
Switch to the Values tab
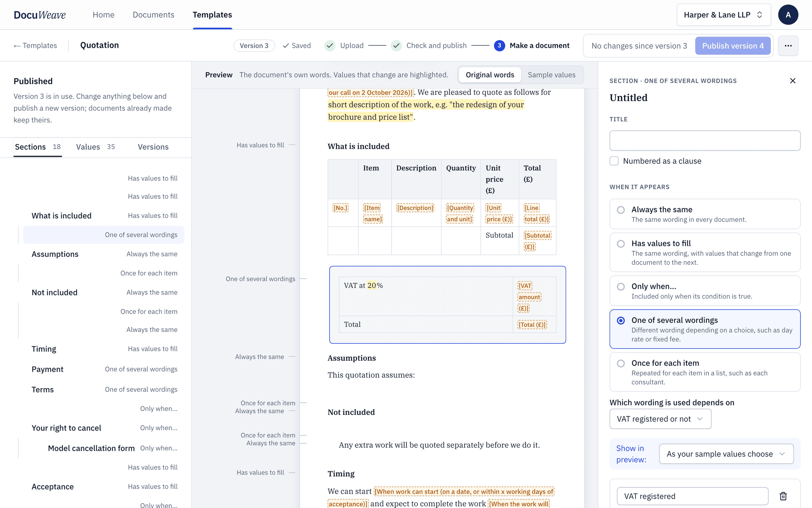pyautogui.click(x=95, y=147)
